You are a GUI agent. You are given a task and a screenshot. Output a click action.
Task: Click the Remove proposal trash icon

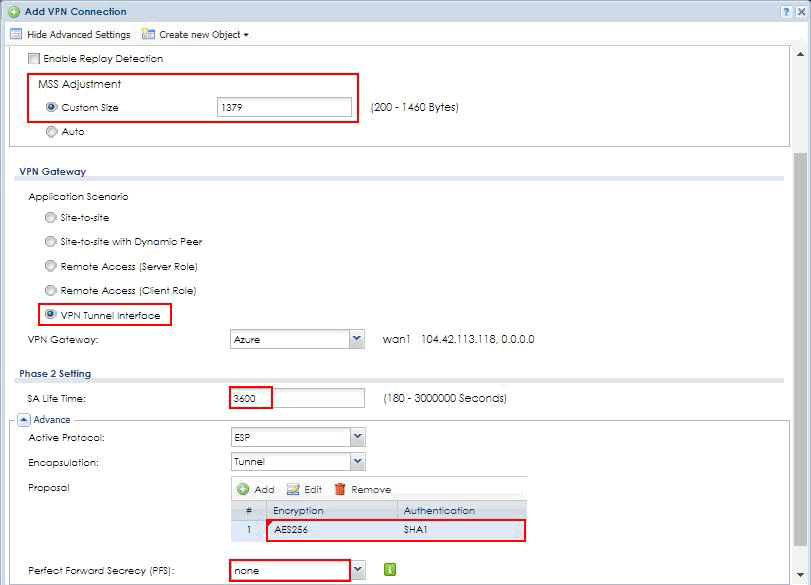pos(340,489)
